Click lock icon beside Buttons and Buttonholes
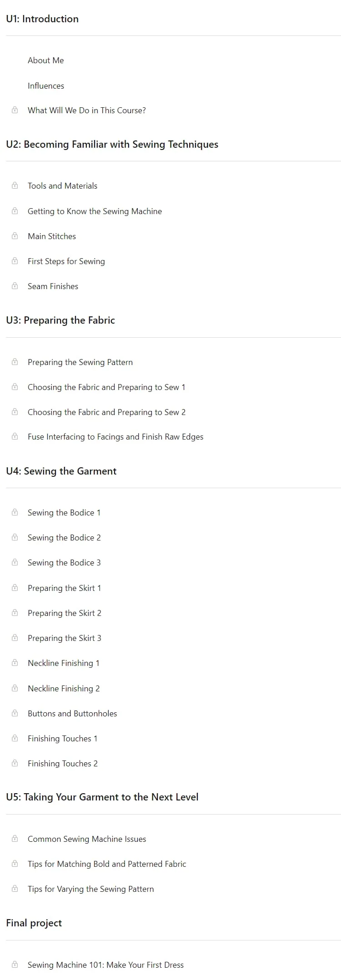The width and height of the screenshot is (341, 980). pyautogui.click(x=15, y=713)
